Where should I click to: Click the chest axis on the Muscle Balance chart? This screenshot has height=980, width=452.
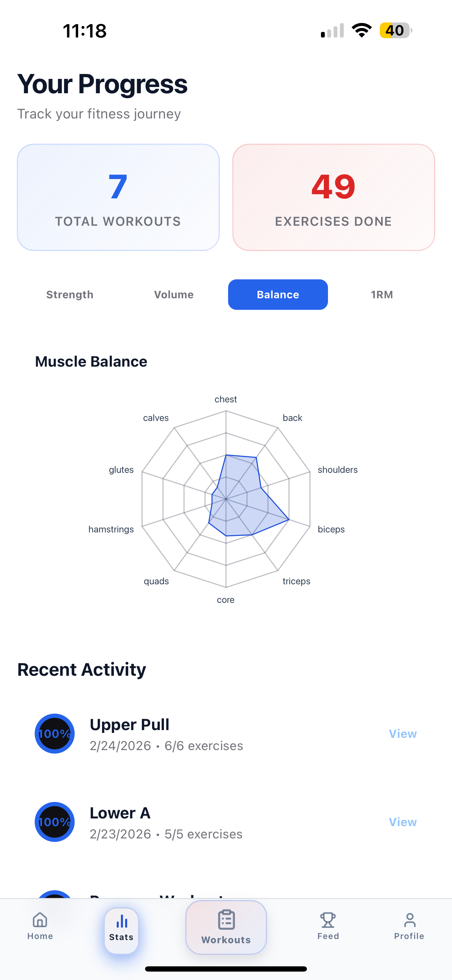226,399
